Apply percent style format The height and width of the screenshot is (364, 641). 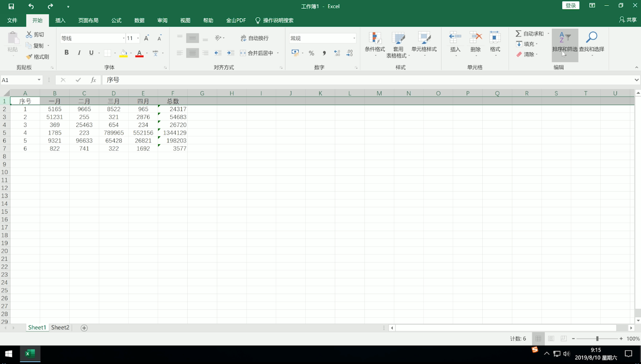pyautogui.click(x=311, y=53)
